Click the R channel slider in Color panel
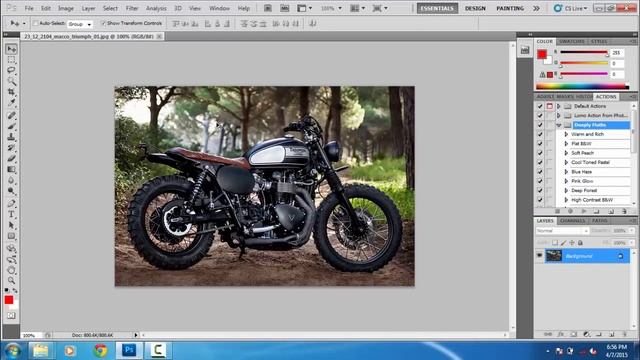 pyautogui.click(x=584, y=52)
